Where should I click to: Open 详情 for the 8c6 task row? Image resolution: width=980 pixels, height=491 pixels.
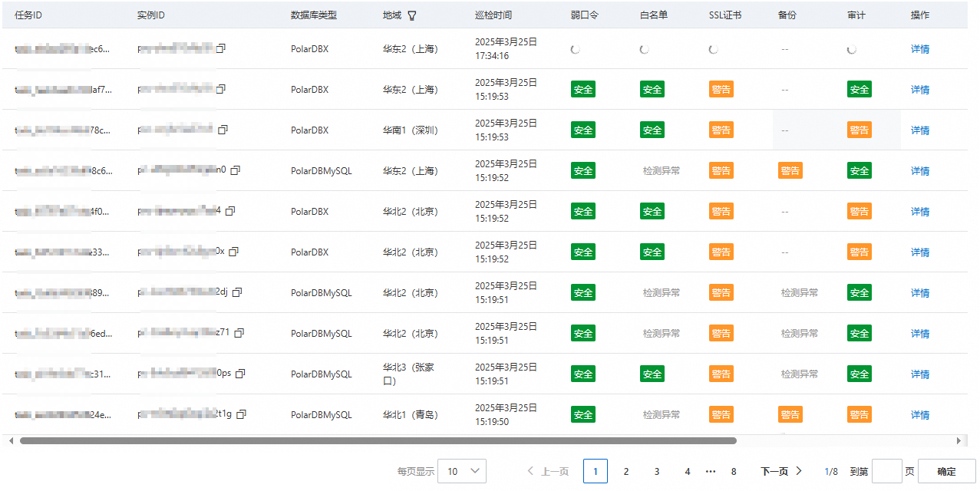(x=920, y=171)
